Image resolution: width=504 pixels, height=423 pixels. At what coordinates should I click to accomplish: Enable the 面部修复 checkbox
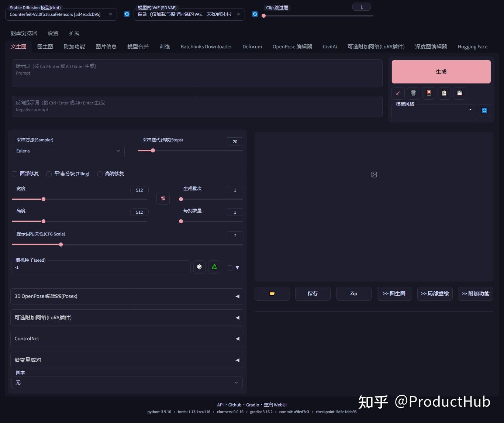pos(14,173)
